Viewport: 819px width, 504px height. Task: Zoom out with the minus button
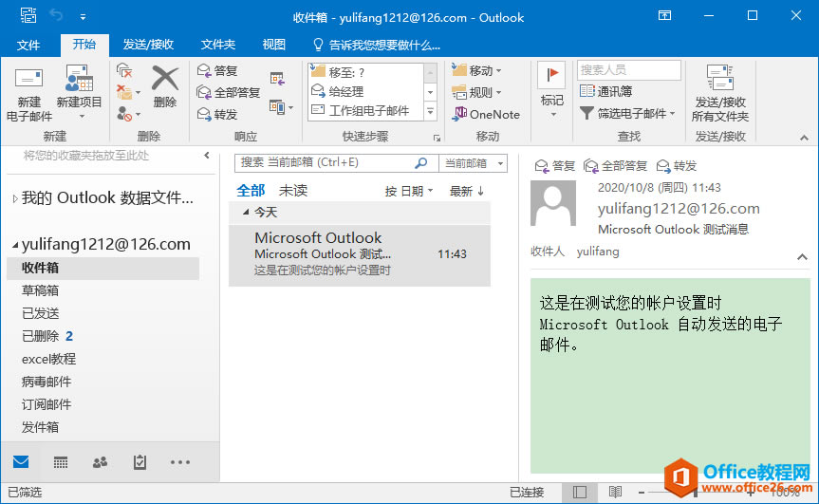pos(642,492)
